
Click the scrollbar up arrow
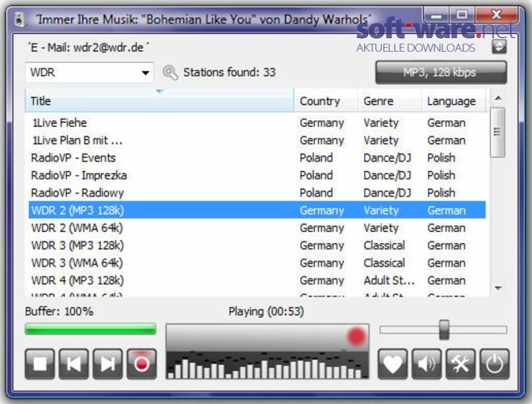(498, 99)
